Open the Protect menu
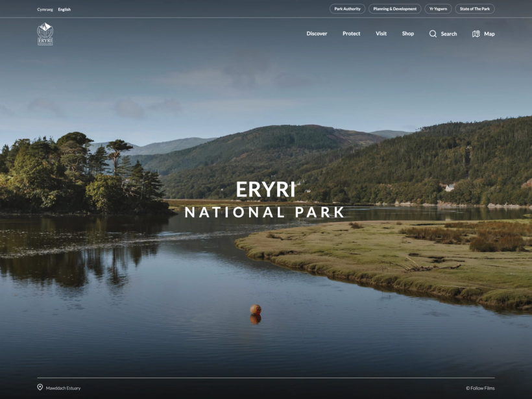 click(352, 34)
